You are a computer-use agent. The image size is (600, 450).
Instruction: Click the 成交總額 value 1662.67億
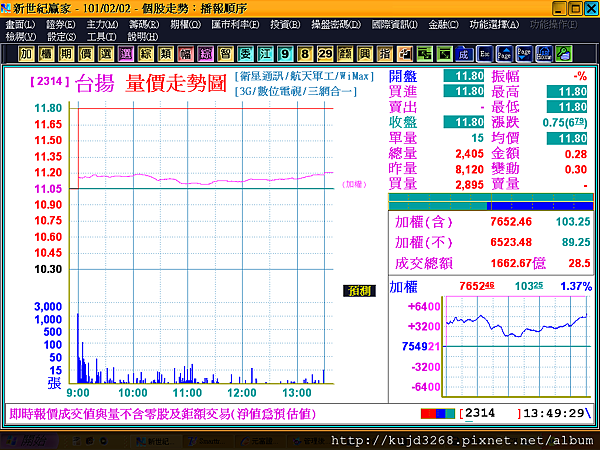click(518, 263)
